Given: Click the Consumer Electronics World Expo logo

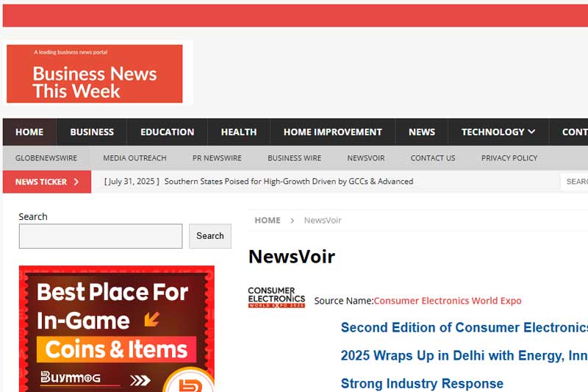Looking at the screenshot, I should point(276,297).
